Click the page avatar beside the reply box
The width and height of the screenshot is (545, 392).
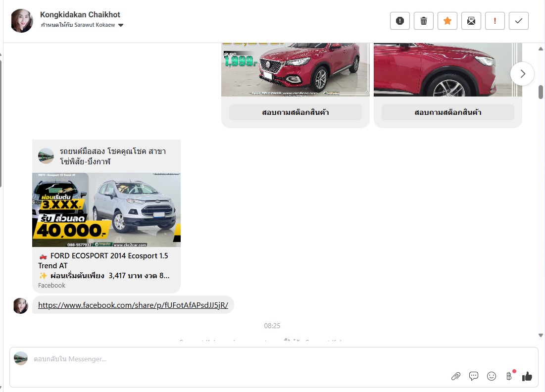tap(20, 358)
